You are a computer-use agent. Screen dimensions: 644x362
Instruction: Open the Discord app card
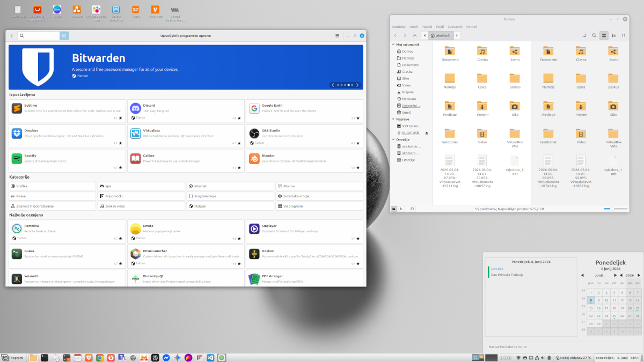pyautogui.click(x=186, y=111)
